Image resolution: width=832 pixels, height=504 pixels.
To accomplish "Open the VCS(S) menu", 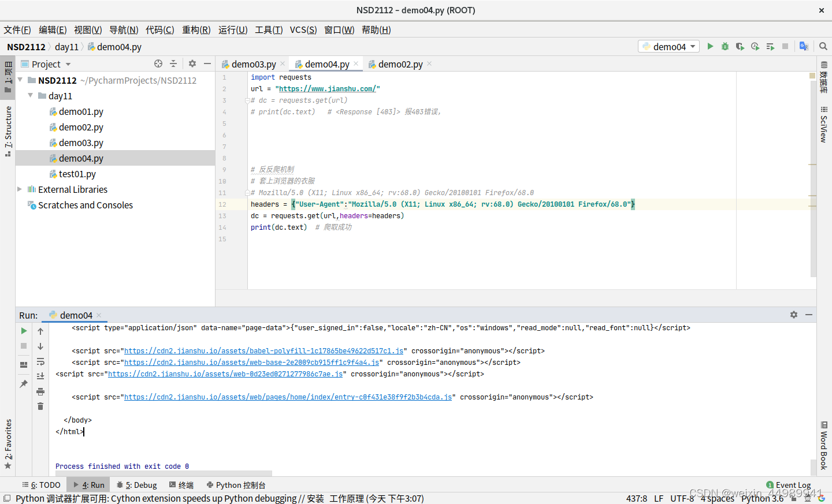I will click(x=303, y=29).
